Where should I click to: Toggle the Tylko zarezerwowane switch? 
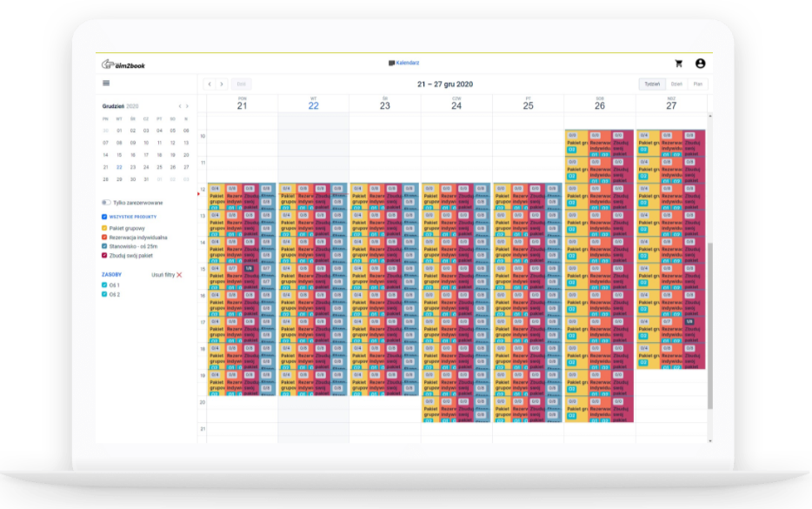(x=106, y=202)
